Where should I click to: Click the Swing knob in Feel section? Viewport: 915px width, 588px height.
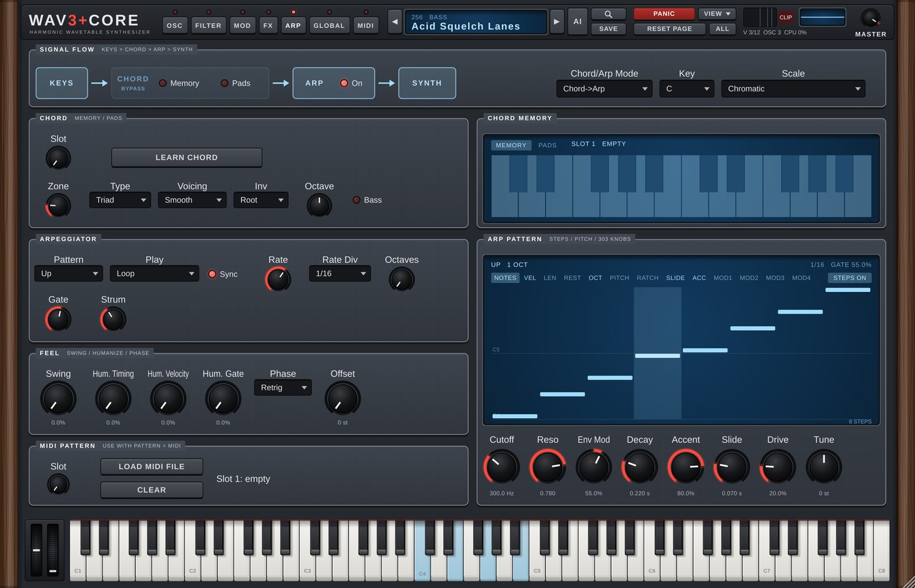click(58, 399)
